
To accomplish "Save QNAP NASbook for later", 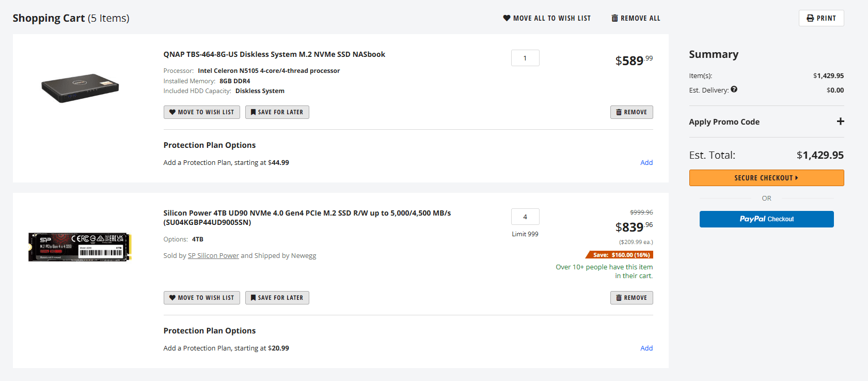I will click(277, 112).
